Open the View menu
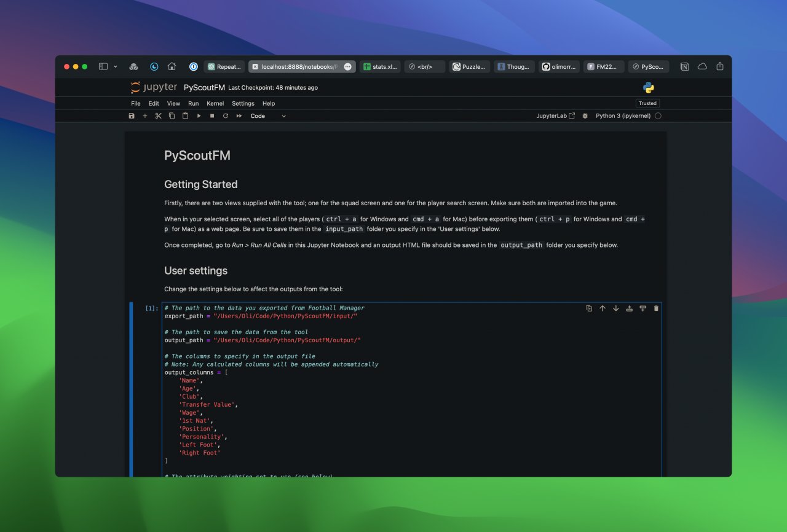Screen dimensions: 787x532 click(174, 104)
